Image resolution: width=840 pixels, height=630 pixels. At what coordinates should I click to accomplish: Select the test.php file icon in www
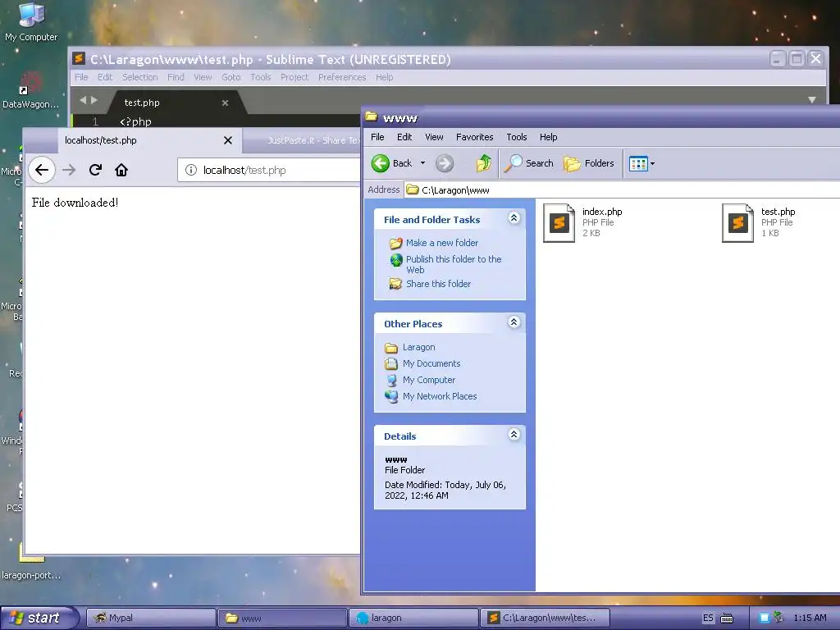pyautogui.click(x=737, y=223)
